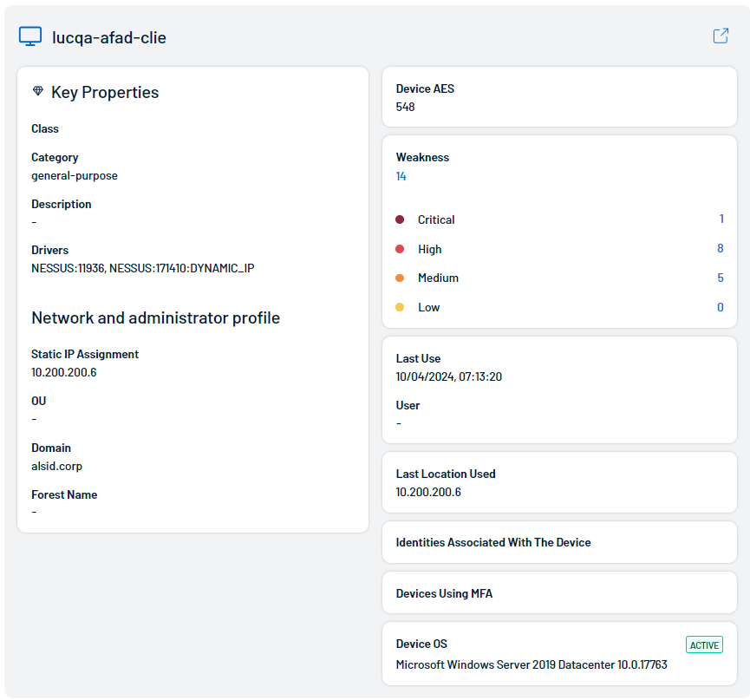The image size is (750, 700).
Task: Open the High weaknesses count 8
Action: coord(721,248)
